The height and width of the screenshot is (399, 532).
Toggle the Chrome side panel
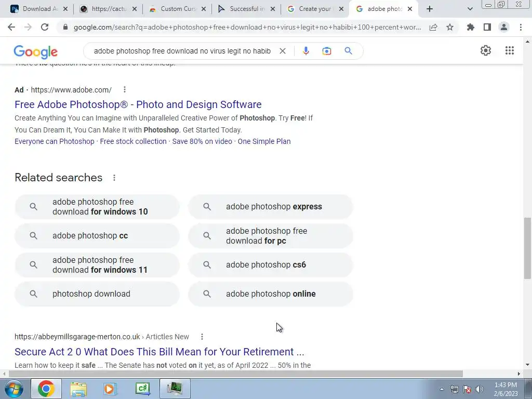[x=487, y=27]
